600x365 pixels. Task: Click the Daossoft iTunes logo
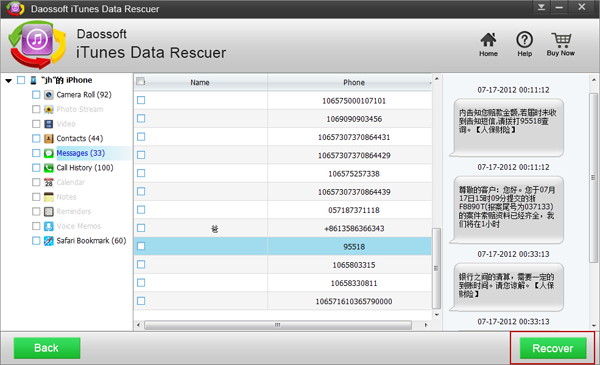coord(37,45)
